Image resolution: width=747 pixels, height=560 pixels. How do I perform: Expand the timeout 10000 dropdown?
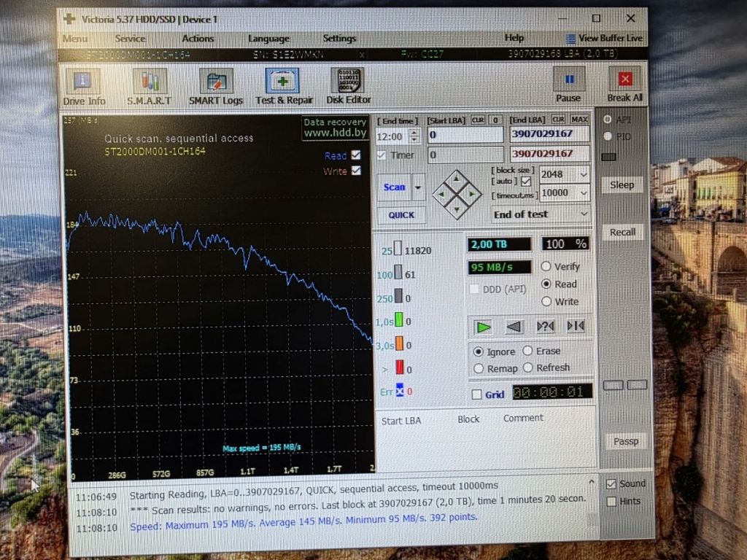[584, 192]
